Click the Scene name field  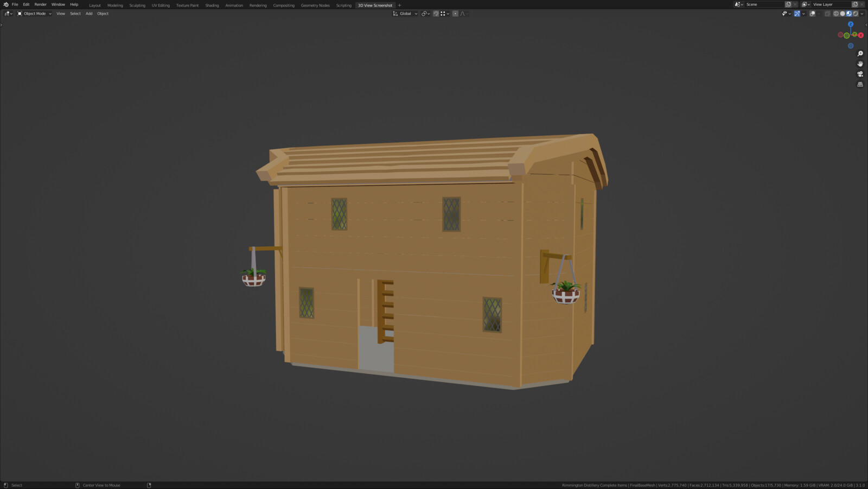[764, 4]
